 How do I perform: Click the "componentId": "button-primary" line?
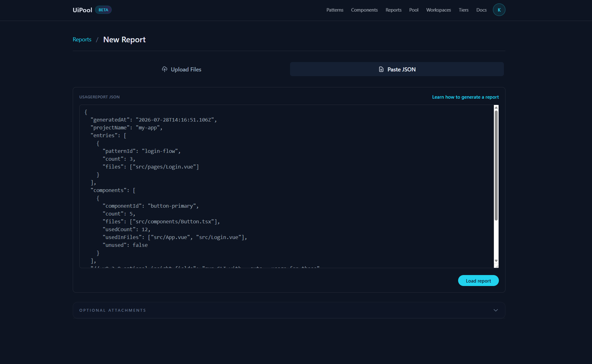pos(151,206)
